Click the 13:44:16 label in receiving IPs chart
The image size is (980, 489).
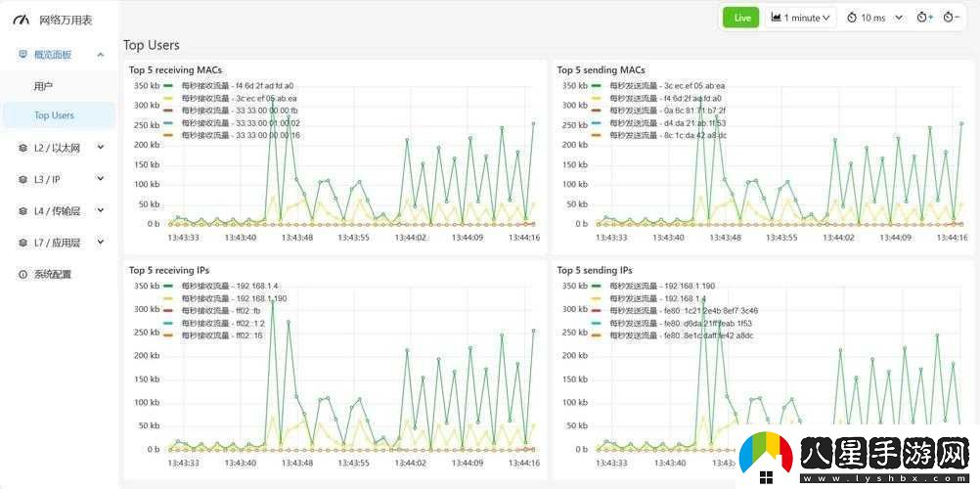click(x=524, y=464)
